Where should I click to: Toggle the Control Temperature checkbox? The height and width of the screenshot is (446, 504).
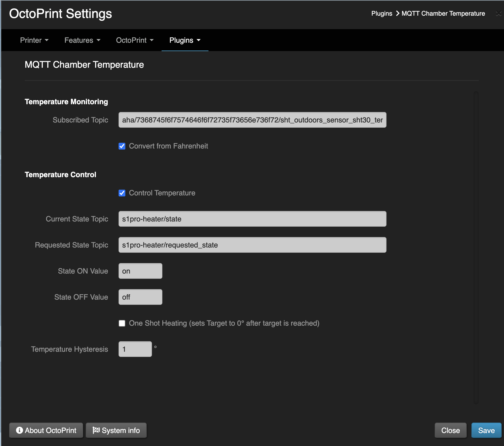(x=122, y=193)
